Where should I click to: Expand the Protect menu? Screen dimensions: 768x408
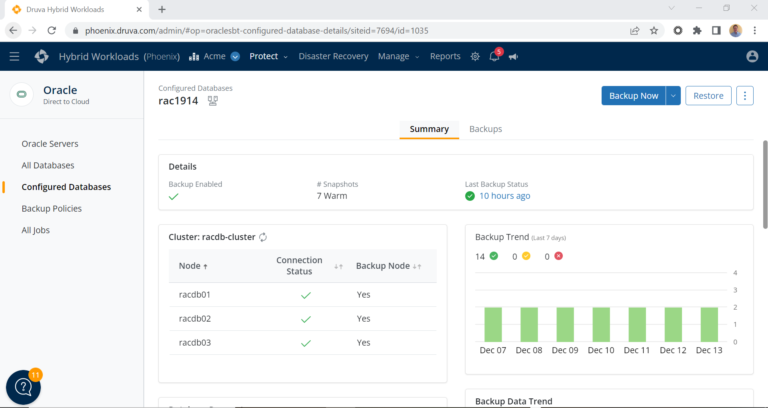click(268, 57)
